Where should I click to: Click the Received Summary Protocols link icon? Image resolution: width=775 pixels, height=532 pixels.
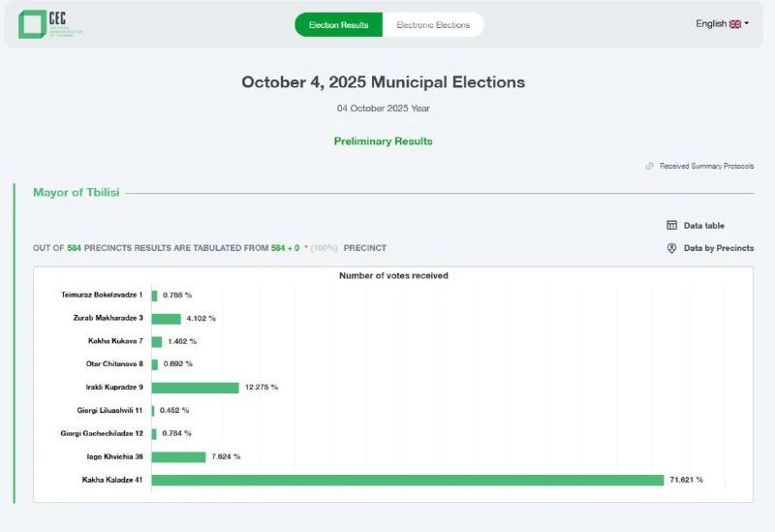pyautogui.click(x=650, y=166)
